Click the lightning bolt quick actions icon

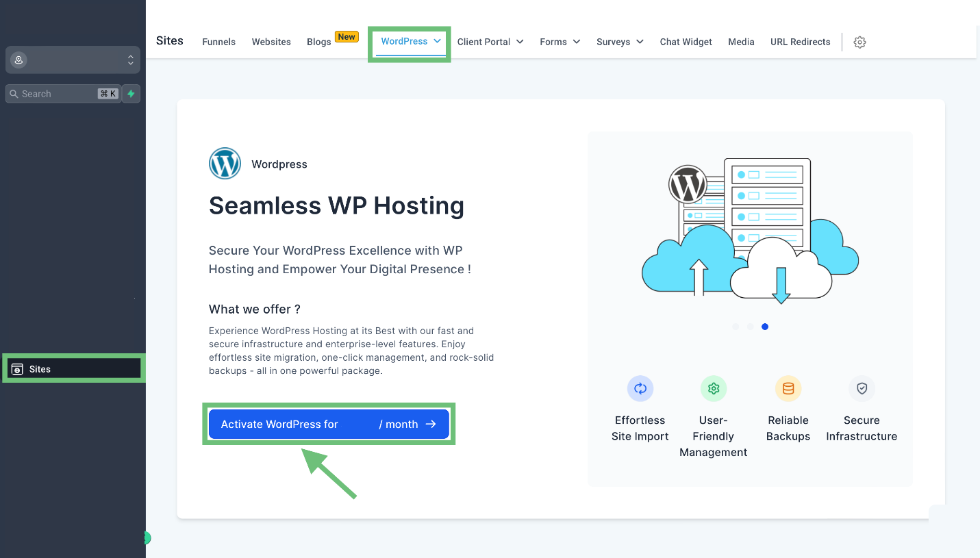click(x=131, y=94)
